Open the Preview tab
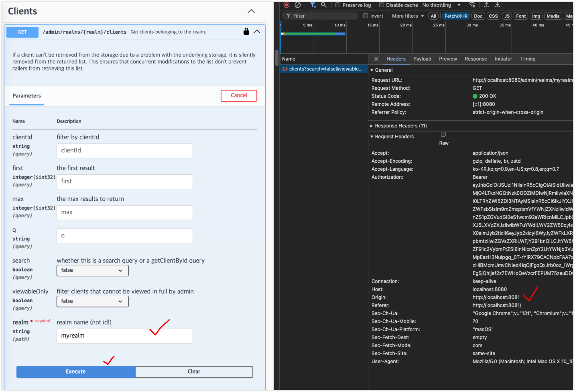 [448, 59]
